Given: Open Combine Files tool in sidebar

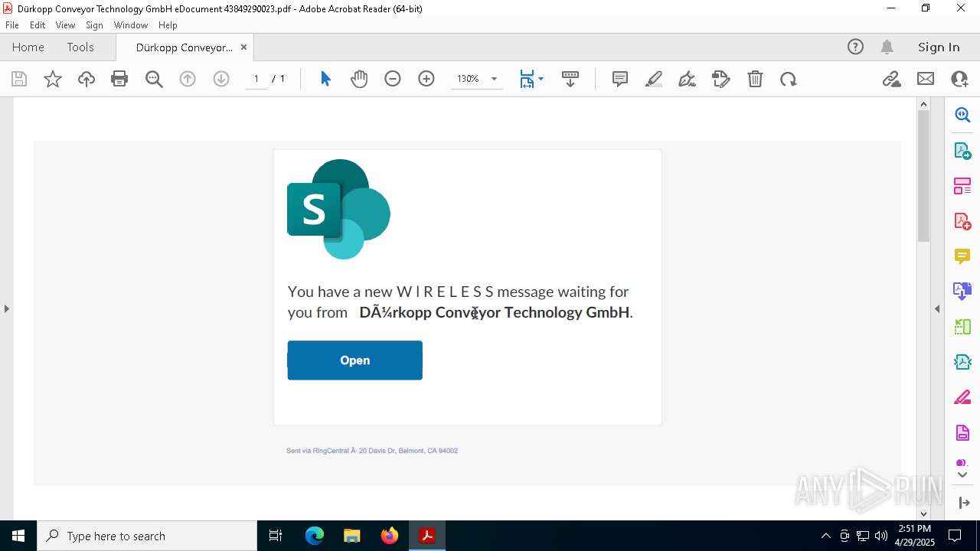Looking at the screenshot, I should (962, 291).
